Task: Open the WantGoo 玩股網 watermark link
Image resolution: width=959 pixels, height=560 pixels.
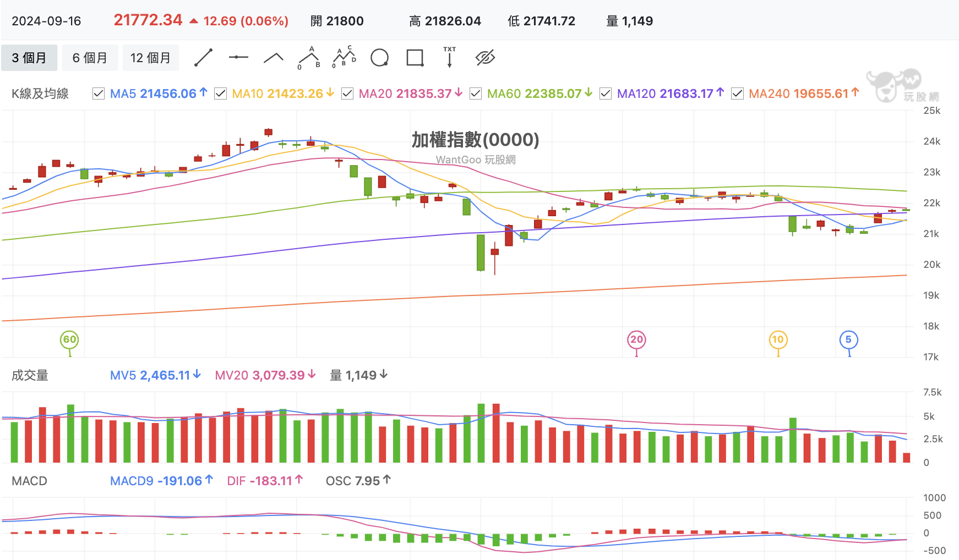Action: point(476,160)
